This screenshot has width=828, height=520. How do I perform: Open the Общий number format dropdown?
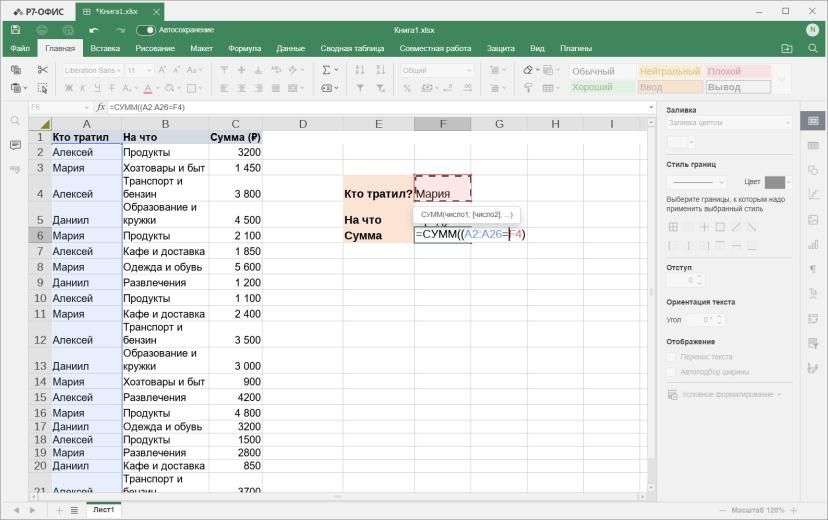tap(437, 70)
